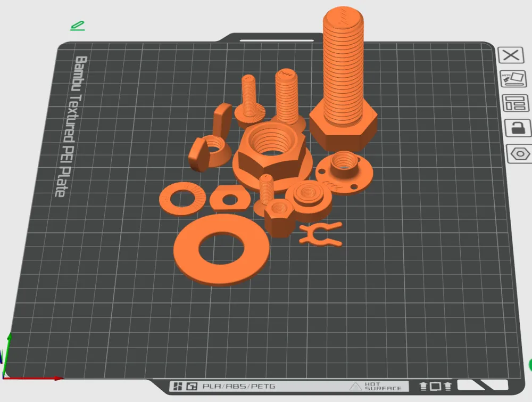Select the tiny screw behind the small hex nut
The height and width of the screenshot is (402, 532).
pos(266,188)
